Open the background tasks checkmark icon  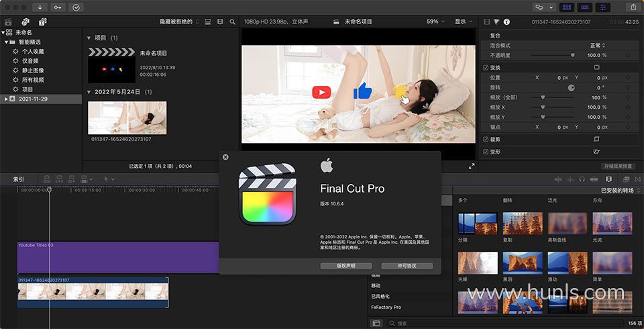[76, 7]
